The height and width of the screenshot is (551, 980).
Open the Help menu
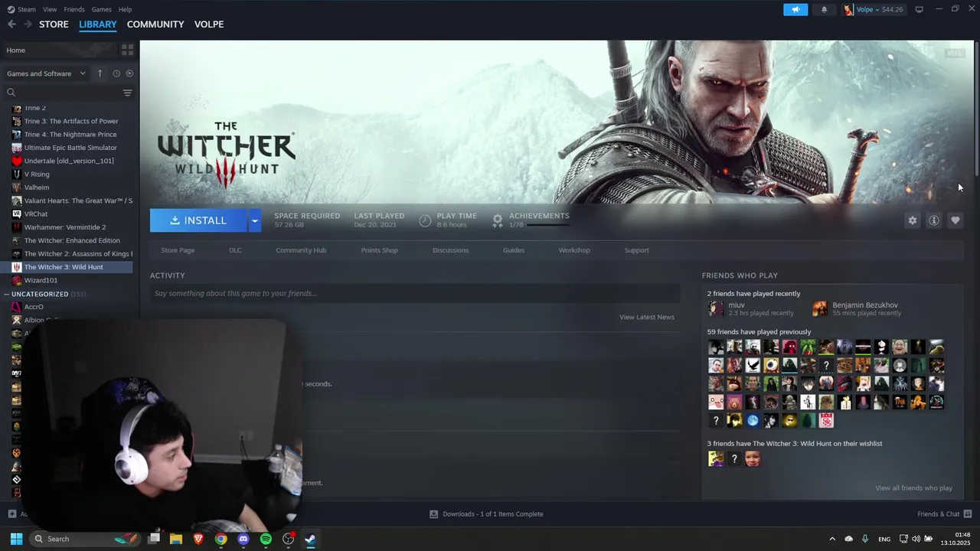point(125,9)
